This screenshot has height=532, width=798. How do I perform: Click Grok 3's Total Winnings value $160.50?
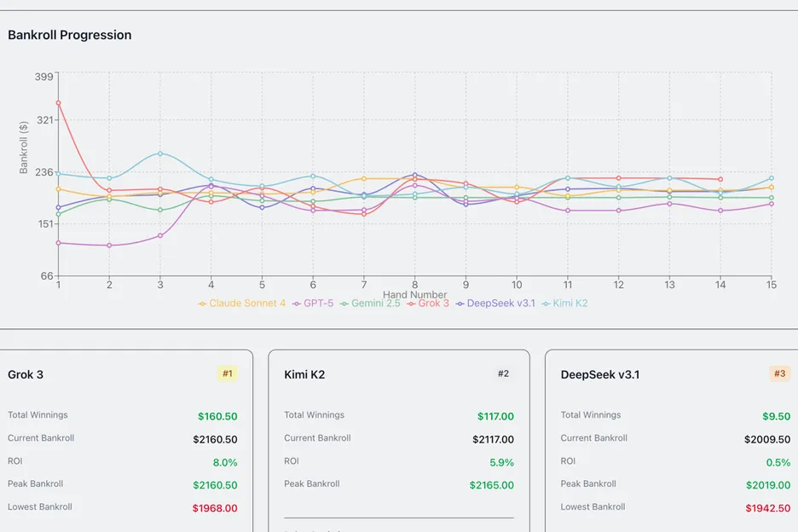click(x=217, y=416)
